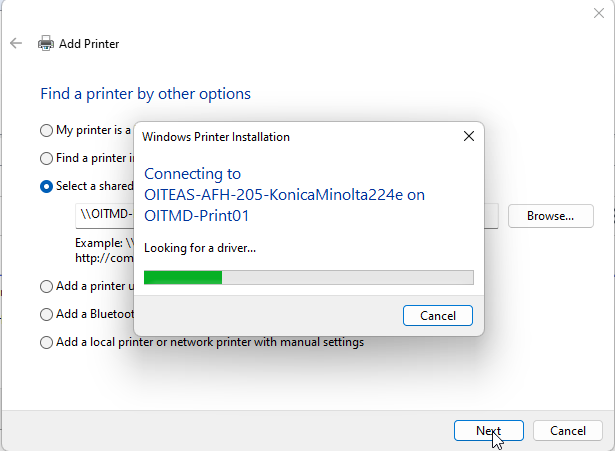The height and width of the screenshot is (451, 615).
Task: Select local printer with manual settings option
Action: [x=47, y=342]
